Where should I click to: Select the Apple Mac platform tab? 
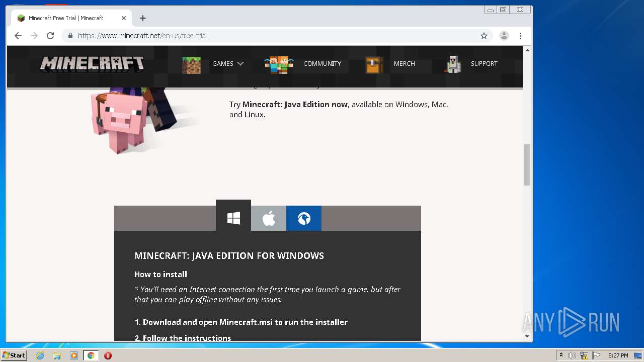(x=269, y=218)
